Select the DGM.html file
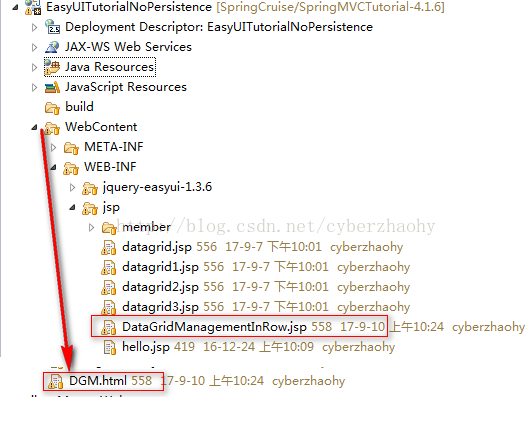Image resolution: width=532 pixels, height=430 pixels. pyautogui.click(x=98, y=381)
